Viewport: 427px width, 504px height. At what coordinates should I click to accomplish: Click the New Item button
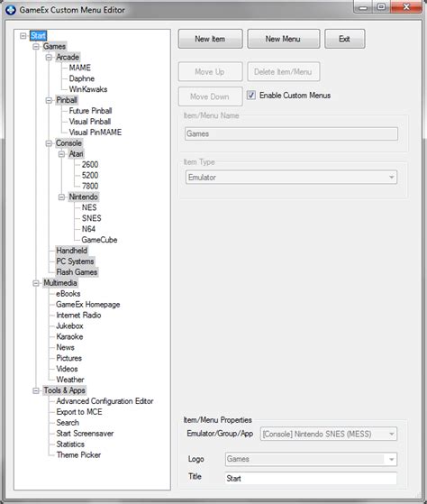tap(210, 39)
